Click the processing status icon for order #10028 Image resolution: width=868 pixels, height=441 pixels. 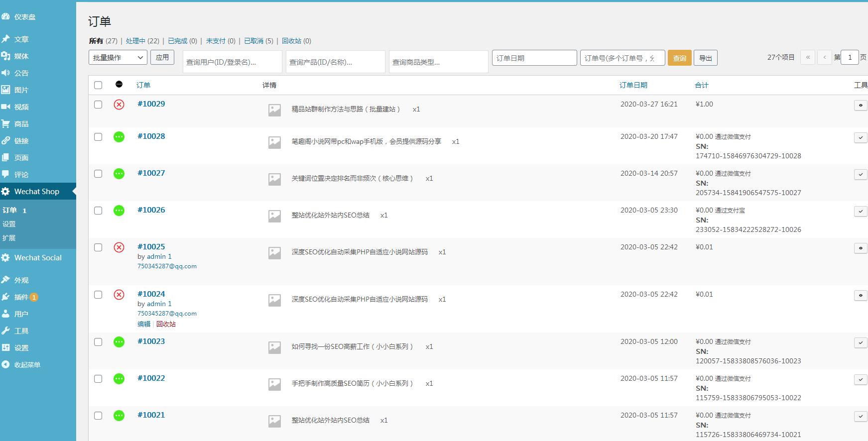pos(119,137)
